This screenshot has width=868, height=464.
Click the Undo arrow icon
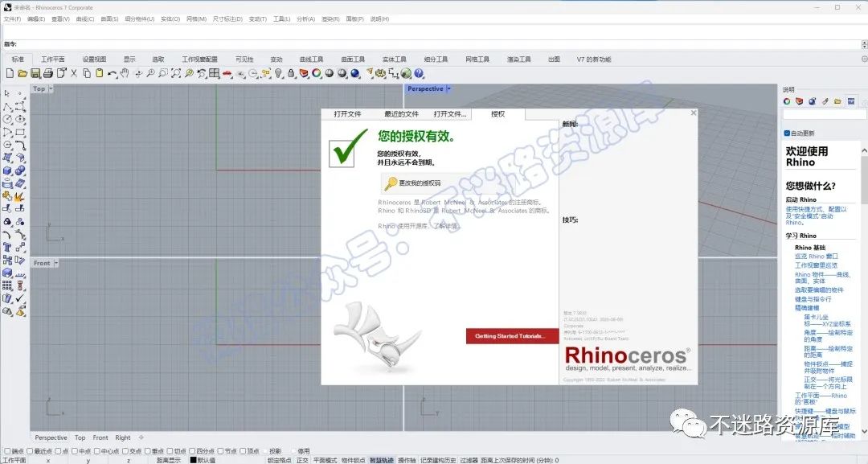113,73
